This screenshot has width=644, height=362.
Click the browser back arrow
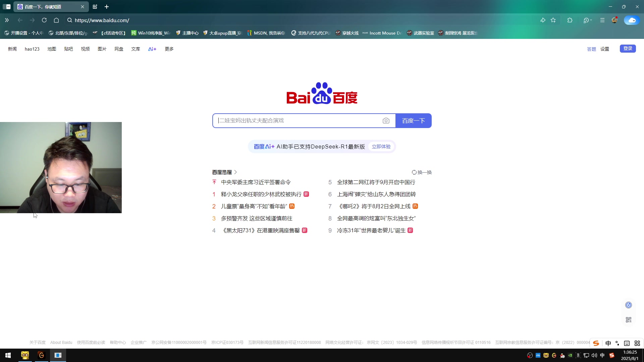click(x=20, y=20)
